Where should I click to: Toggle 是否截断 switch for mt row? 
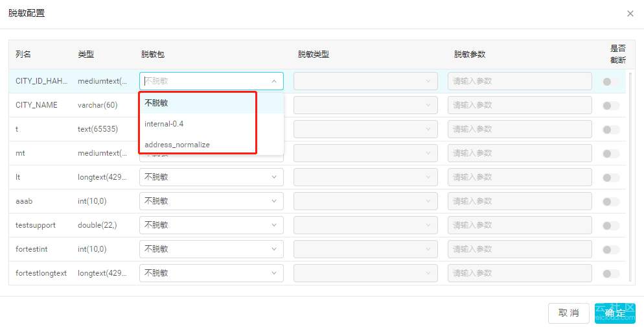[x=611, y=153]
